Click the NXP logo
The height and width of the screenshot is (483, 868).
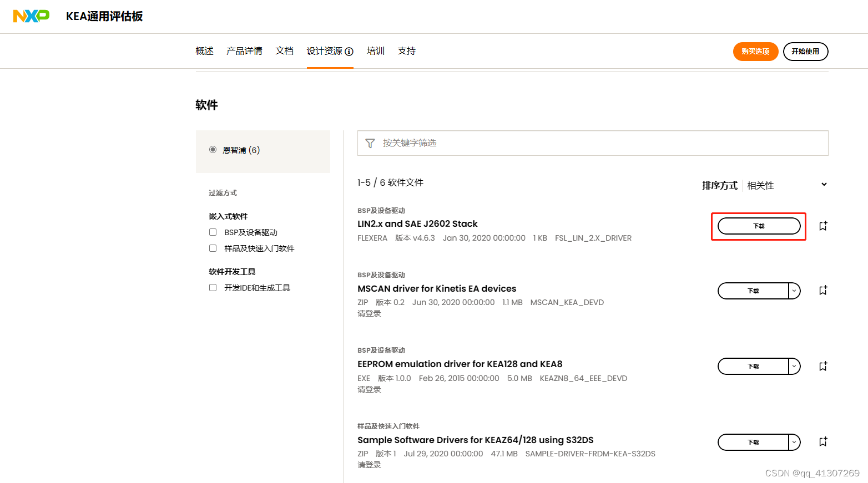(x=31, y=16)
